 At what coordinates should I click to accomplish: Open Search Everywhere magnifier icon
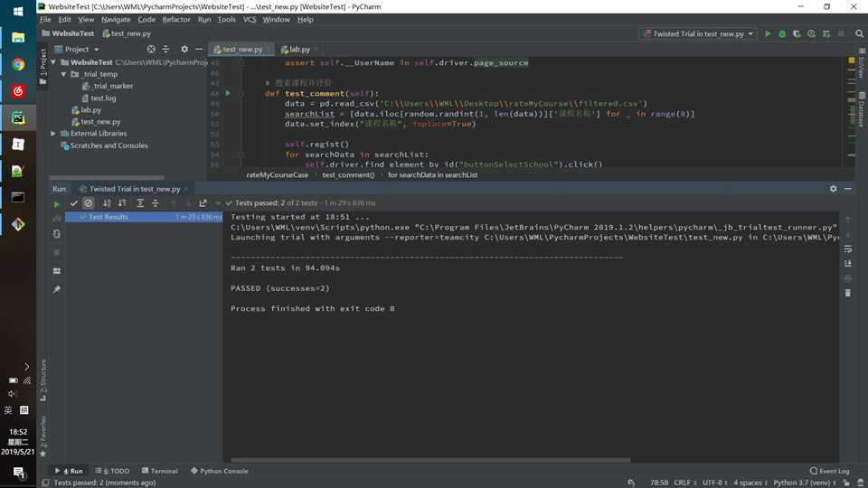(859, 33)
